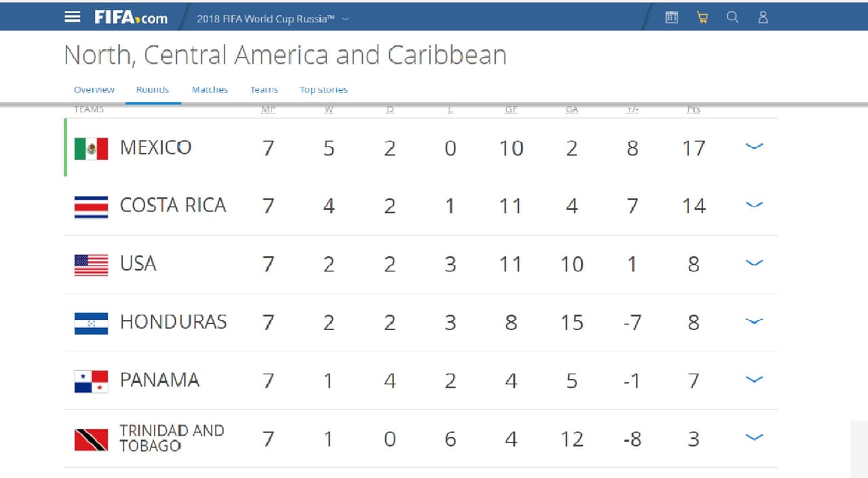The width and height of the screenshot is (868, 478).
Task: Expand the Panama row chevron
Action: pyautogui.click(x=754, y=380)
